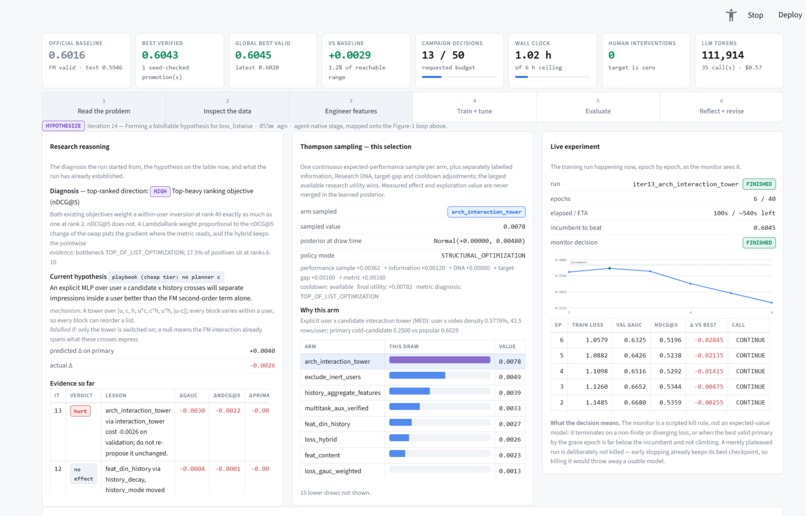The height and width of the screenshot is (516, 806).
Task: Click the -0.0004 ΔGAUC cell in row 12
Action: click(x=192, y=469)
